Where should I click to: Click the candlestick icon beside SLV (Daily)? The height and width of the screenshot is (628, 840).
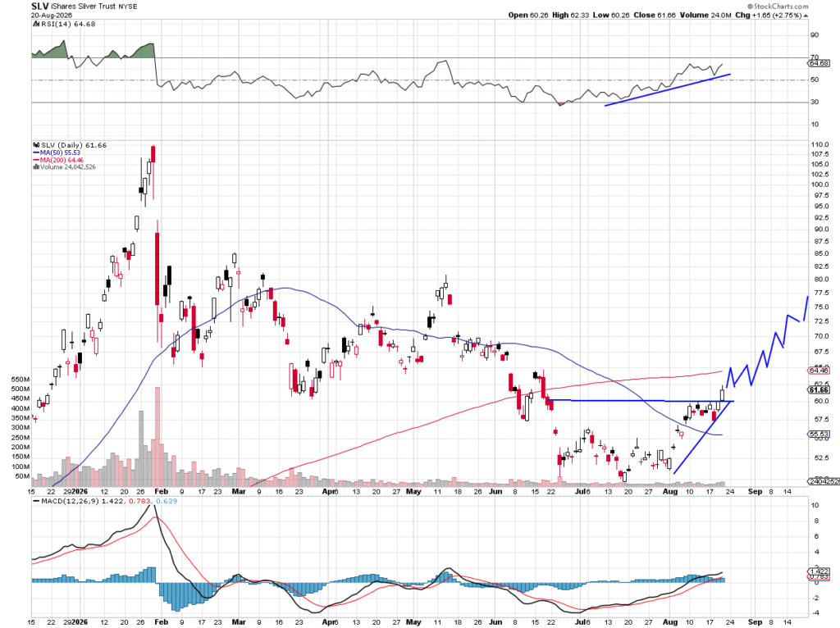pos(36,145)
